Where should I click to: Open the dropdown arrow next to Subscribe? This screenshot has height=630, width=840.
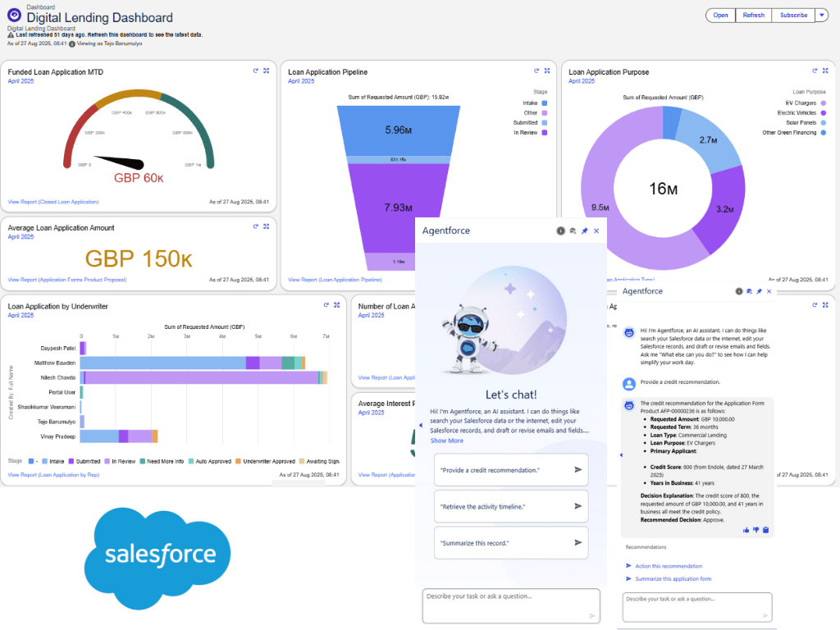(822, 15)
